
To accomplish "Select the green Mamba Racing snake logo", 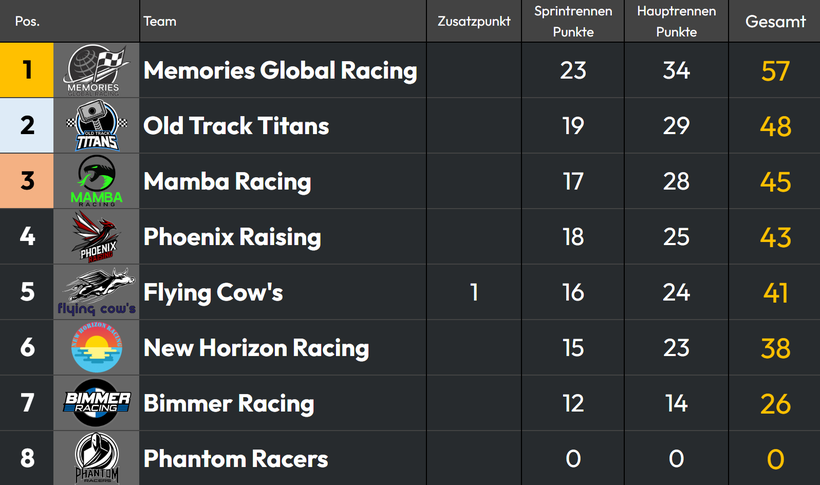I will 96,181.
